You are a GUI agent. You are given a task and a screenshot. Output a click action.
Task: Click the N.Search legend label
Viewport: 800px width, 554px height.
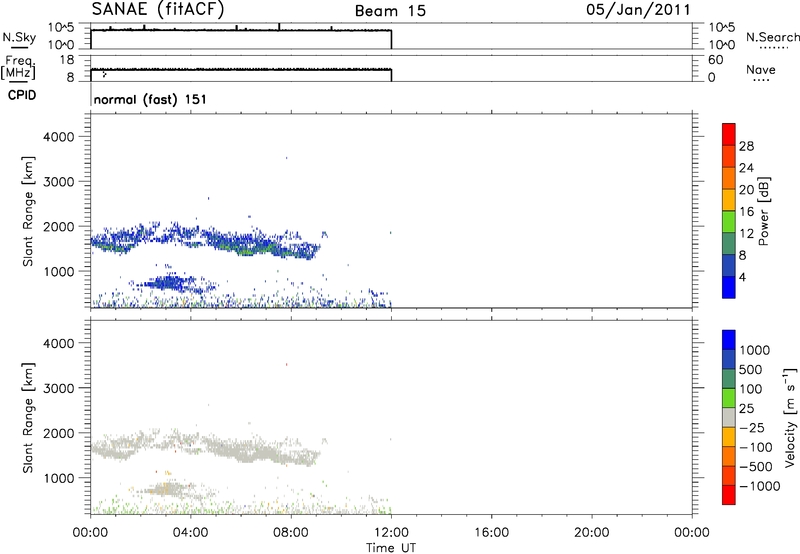(x=773, y=37)
